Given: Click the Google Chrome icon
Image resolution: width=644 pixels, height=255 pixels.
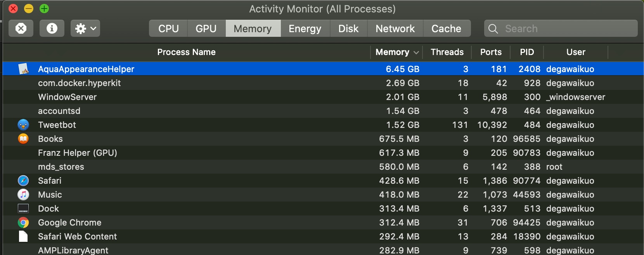Looking at the screenshot, I should click(23, 222).
